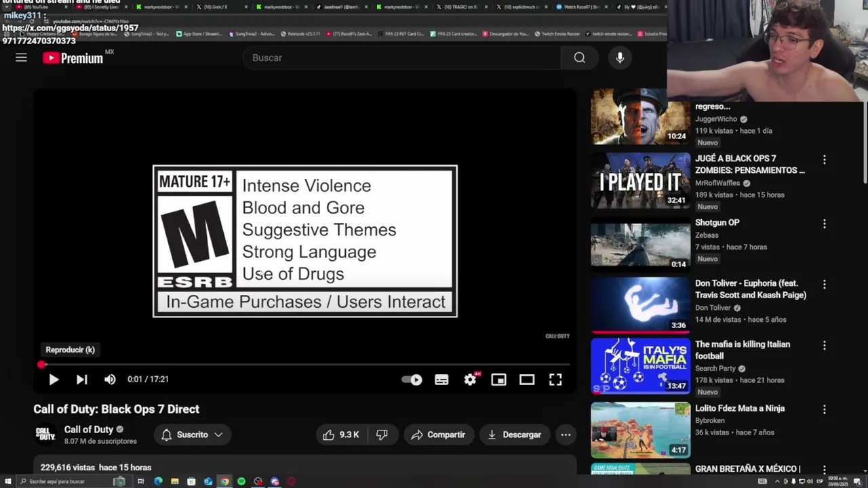The width and height of the screenshot is (868, 488).
Task: Open options for mafia Italian football video
Action: [825, 346]
